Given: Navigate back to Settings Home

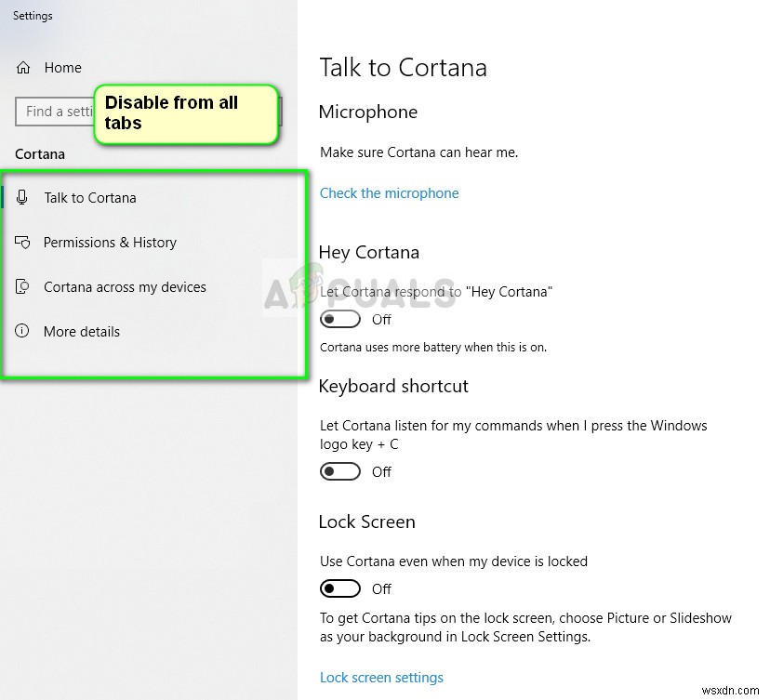Looking at the screenshot, I should [x=63, y=67].
